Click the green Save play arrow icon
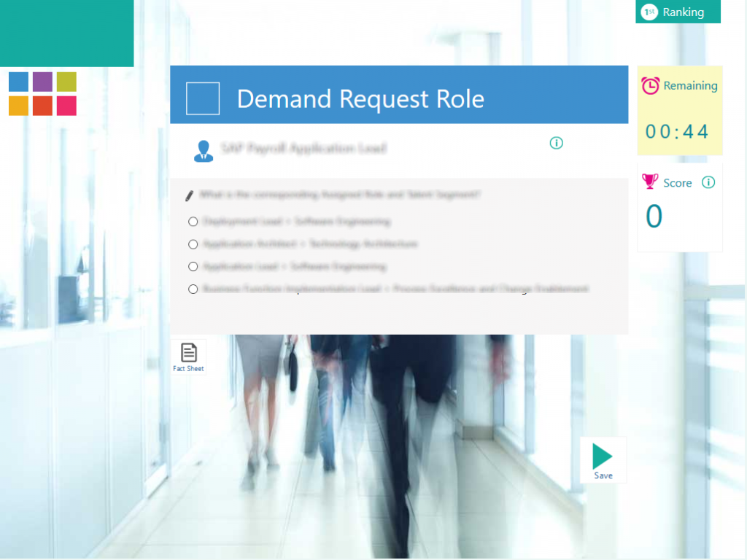Image resolution: width=747 pixels, height=560 pixels. tap(603, 455)
